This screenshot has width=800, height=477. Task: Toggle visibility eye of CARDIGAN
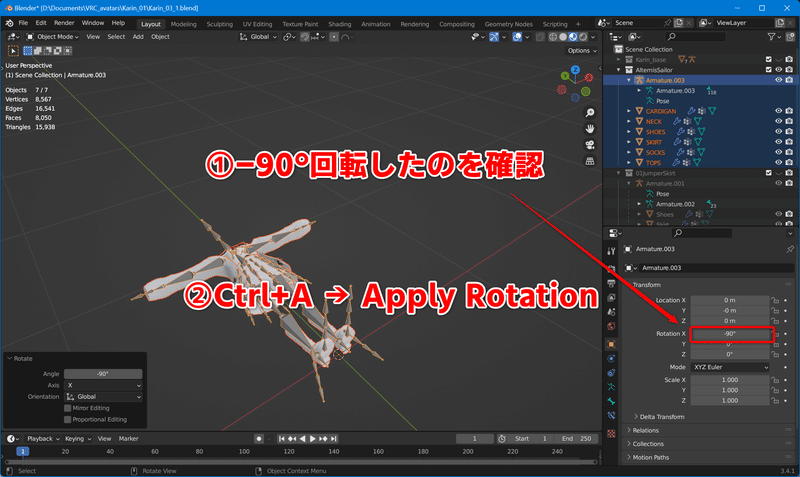[779, 111]
